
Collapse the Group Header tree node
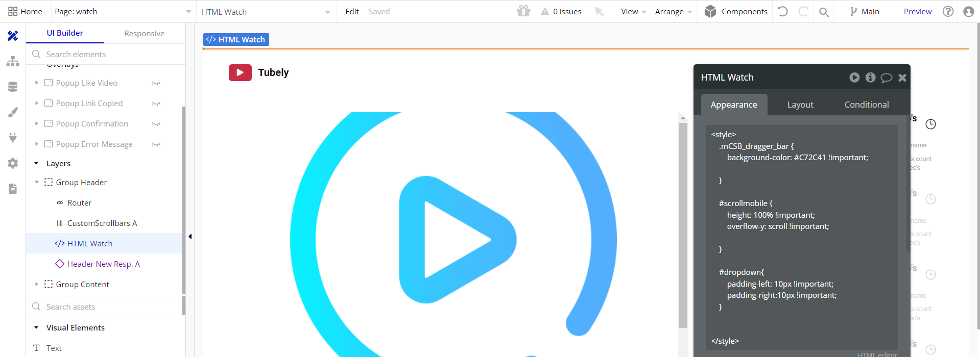coord(36,182)
